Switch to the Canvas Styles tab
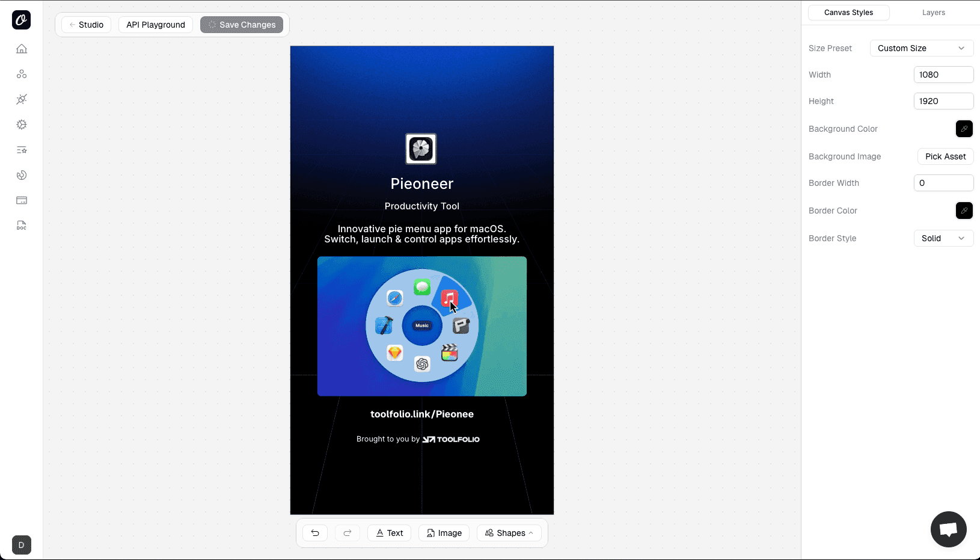Screen dimensions: 980x560 pyautogui.click(x=848, y=13)
